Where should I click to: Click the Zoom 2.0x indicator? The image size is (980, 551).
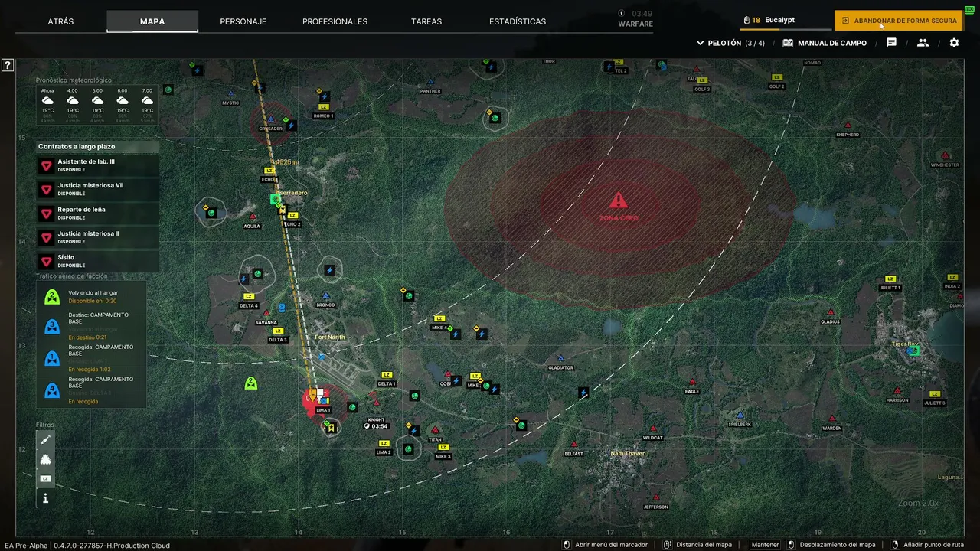918,504
